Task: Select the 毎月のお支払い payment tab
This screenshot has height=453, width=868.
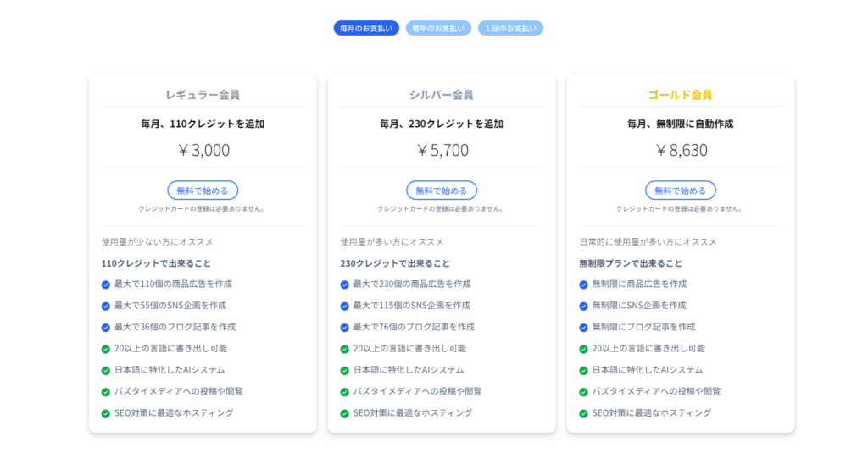Action: pyautogui.click(x=366, y=28)
